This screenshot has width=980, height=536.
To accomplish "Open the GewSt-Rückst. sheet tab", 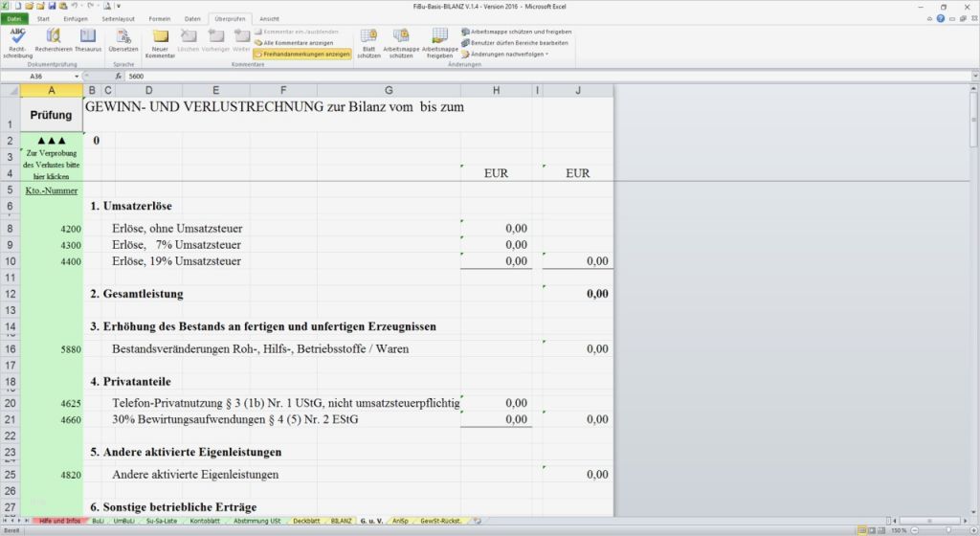I will [x=440, y=521].
